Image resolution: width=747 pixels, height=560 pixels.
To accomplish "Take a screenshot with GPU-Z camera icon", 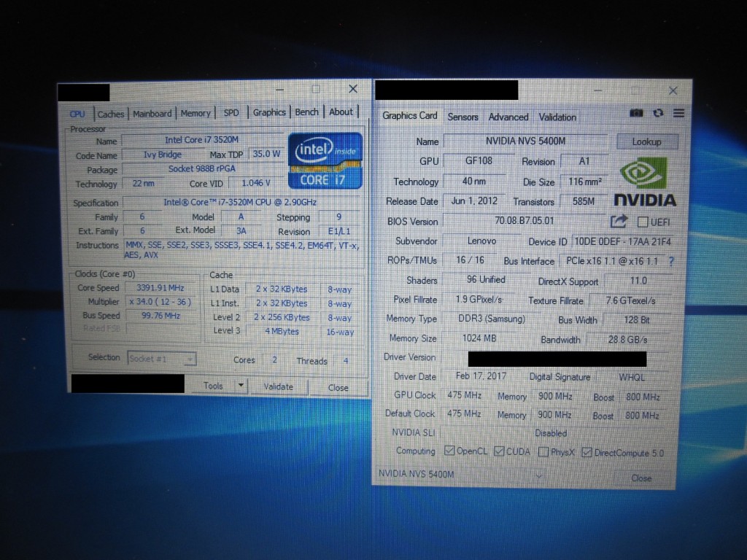I will coord(636,113).
